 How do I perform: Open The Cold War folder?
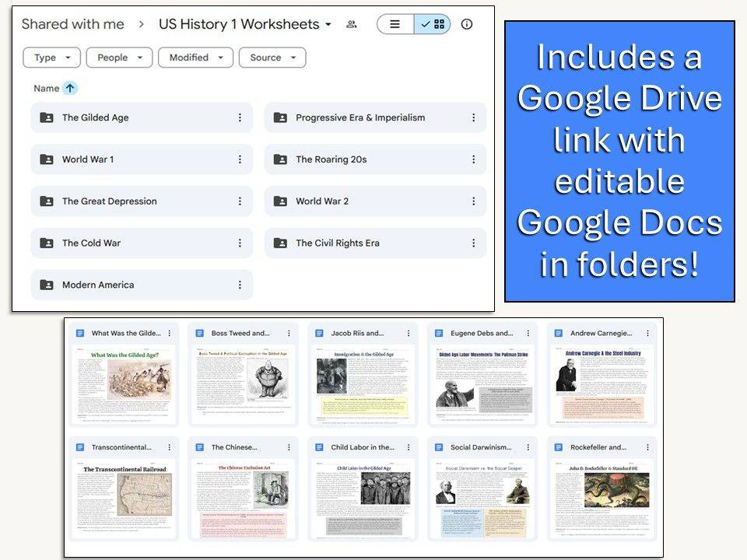[x=142, y=243]
